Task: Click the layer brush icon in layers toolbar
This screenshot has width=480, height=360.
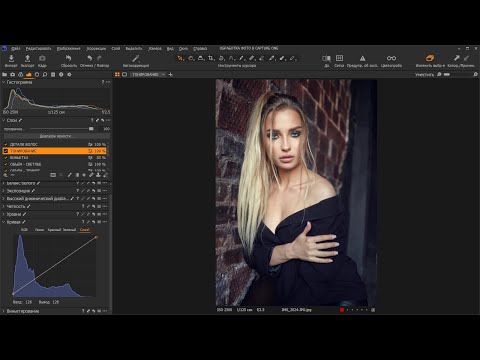Action: (70, 175)
